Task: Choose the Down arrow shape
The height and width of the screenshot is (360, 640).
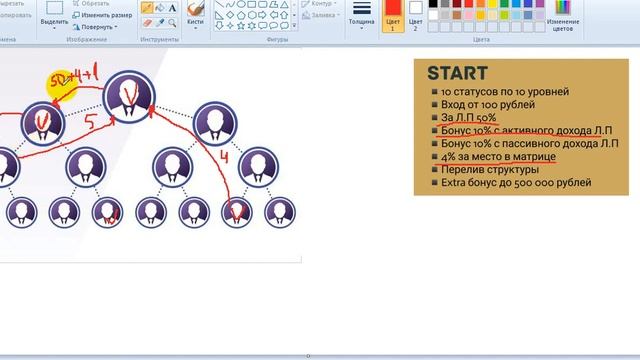Action: click(x=220, y=26)
